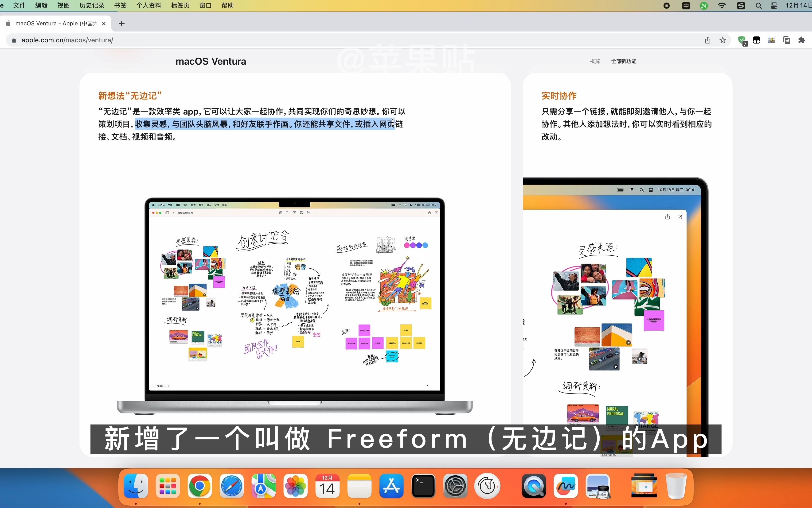Open the 编辑 menu
The height and width of the screenshot is (508, 812).
41,5
